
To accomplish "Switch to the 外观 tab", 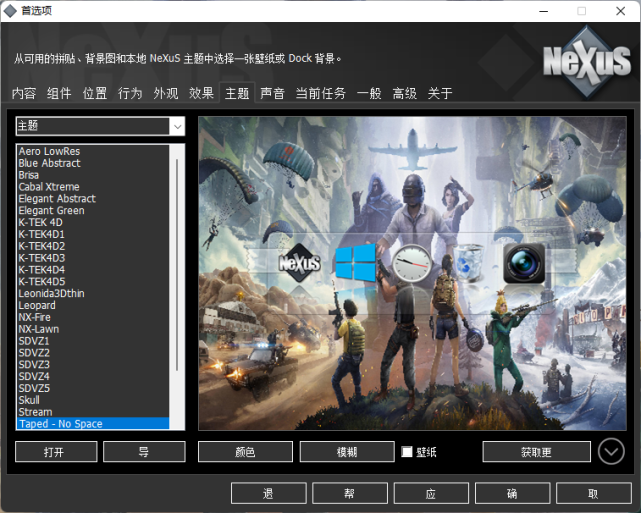I will point(166,93).
